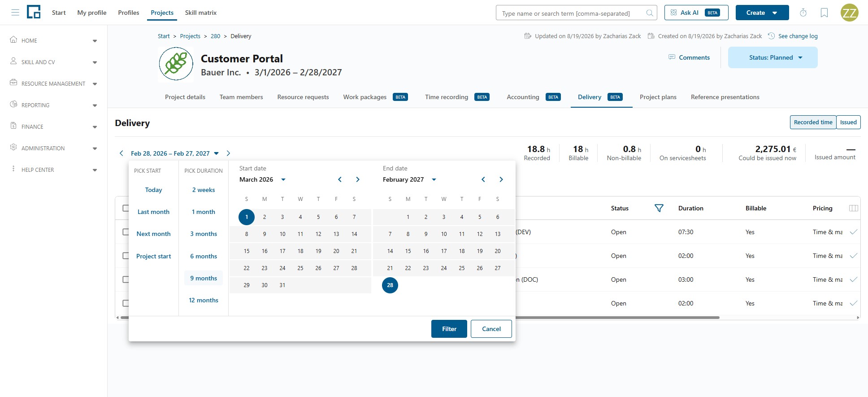Cancel the date range picker
868x397 pixels.
click(x=491, y=329)
